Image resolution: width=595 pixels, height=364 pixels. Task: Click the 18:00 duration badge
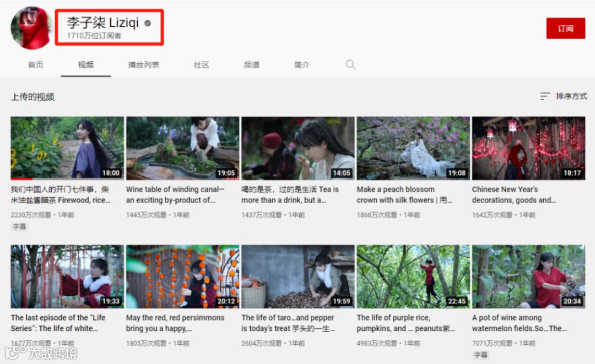tap(111, 173)
